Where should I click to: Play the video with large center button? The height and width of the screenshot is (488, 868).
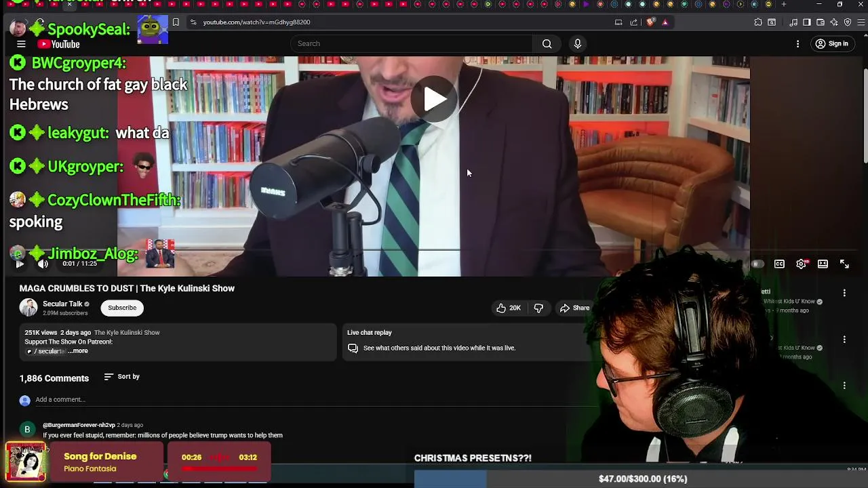(x=434, y=100)
